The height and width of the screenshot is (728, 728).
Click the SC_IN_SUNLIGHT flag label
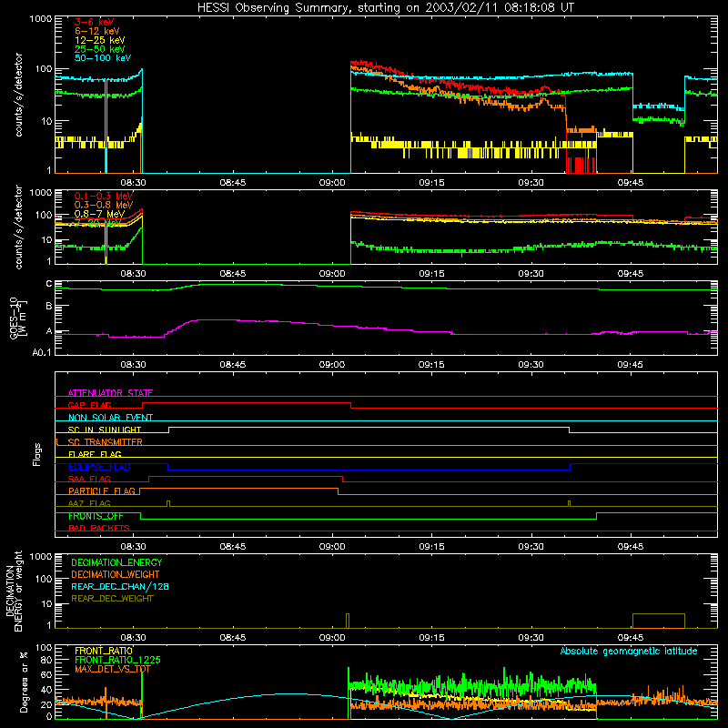pos(105,430)
